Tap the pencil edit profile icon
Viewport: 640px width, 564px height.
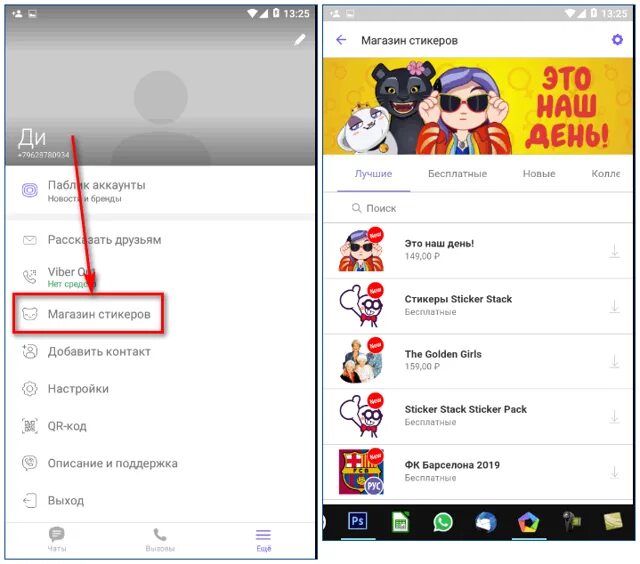coord(300,40)
